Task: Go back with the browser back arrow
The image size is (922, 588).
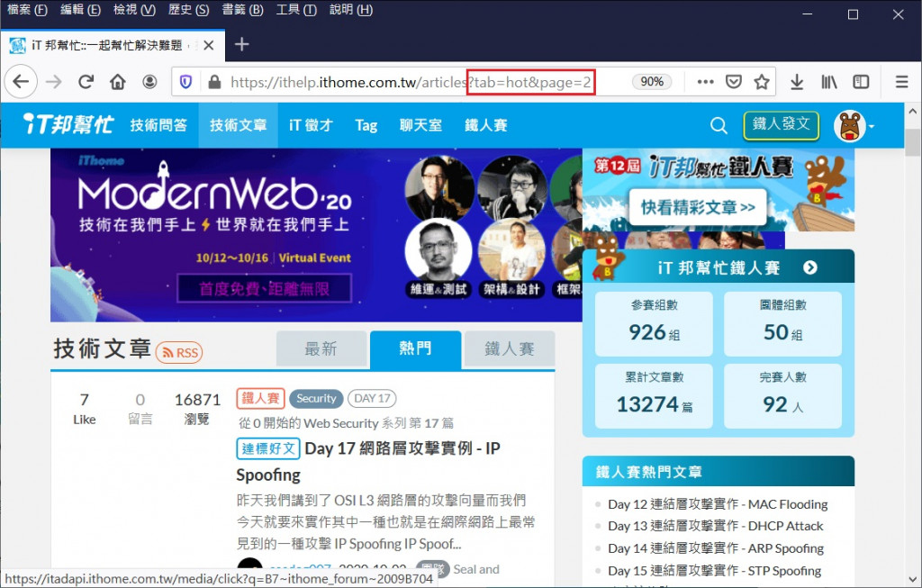Action: tap(22, 82)
